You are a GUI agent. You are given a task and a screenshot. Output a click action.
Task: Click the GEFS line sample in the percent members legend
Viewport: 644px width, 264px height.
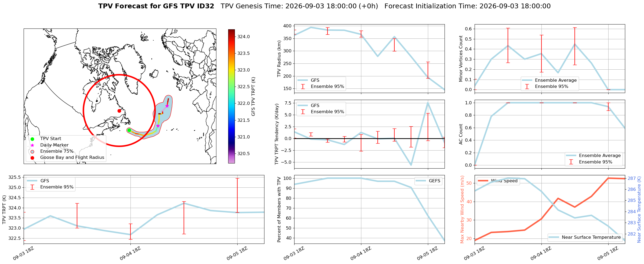[x=421, y=181]
